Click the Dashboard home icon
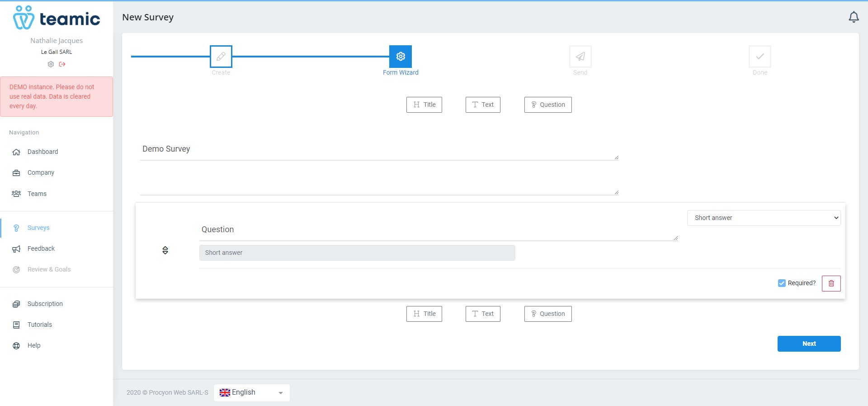 coord(16,152)
